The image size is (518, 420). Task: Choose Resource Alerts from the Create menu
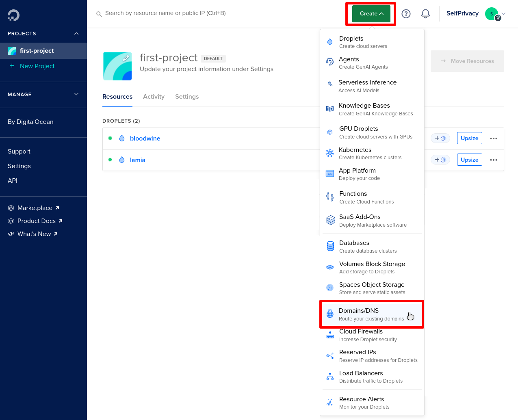(372, 403)
